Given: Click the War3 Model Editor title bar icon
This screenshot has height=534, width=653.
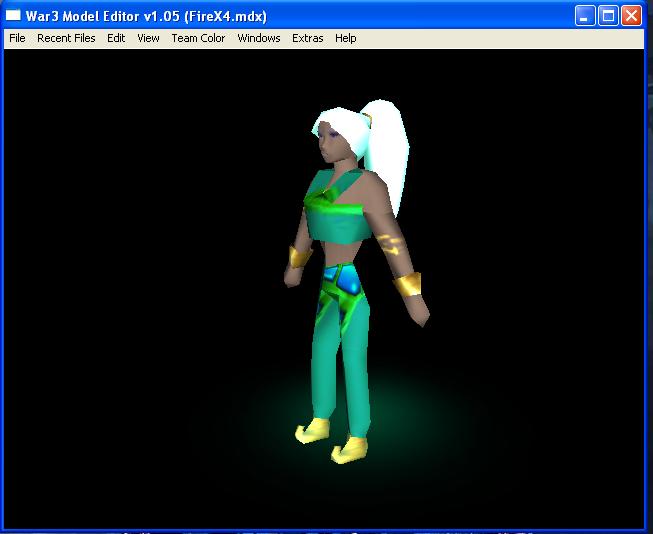Looking at the screenshot, I should coord(13,15).
